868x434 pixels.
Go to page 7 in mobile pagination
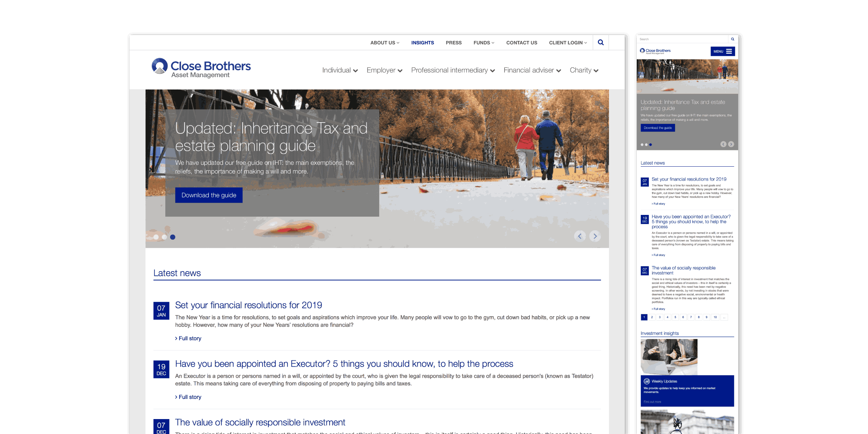[691, 317]
